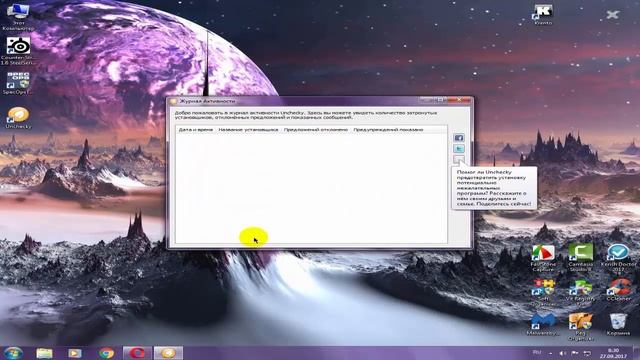
Task: Open File Explorer from the taskbar
Action: pyautogui.click(x=44, y=353)
